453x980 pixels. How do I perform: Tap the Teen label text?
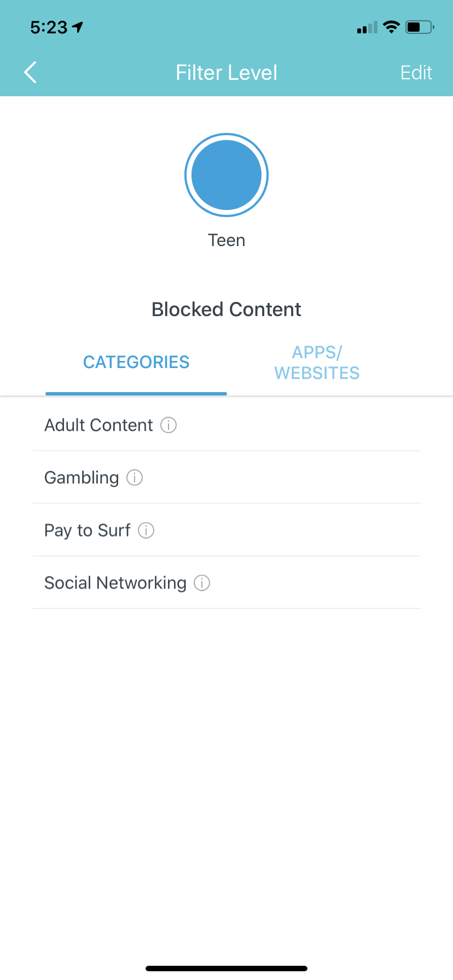[x=226, y=240]
